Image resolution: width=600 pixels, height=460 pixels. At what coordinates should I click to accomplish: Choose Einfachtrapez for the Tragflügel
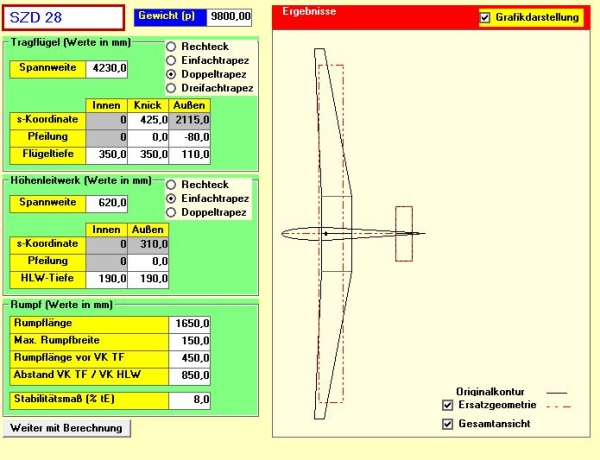click(171, 60)
